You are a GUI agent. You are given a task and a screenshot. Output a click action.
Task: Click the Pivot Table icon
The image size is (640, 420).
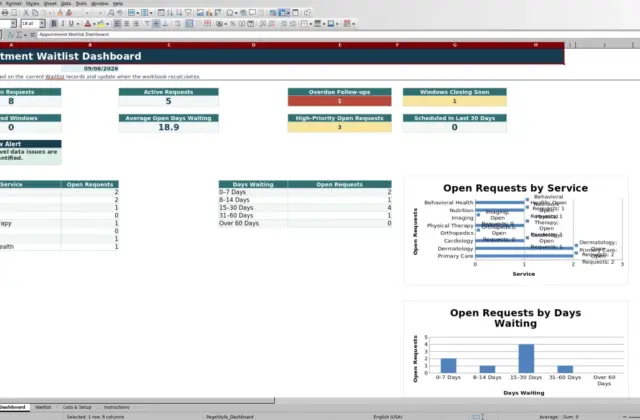(x=218, y=13)
